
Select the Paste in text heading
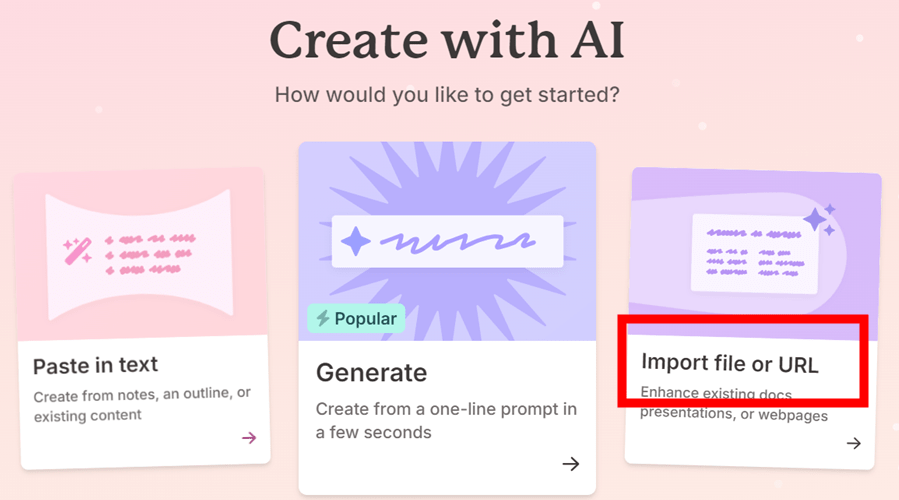pos(95,365)
